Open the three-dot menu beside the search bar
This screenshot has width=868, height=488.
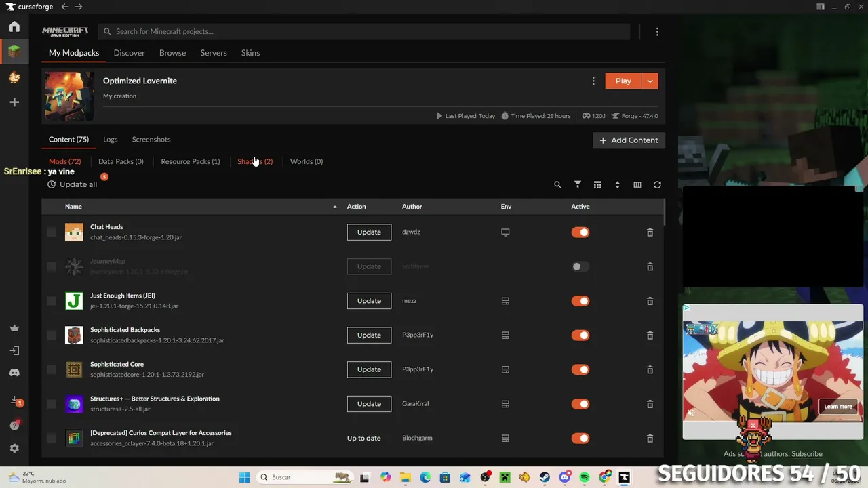click(x=657, y=31)
